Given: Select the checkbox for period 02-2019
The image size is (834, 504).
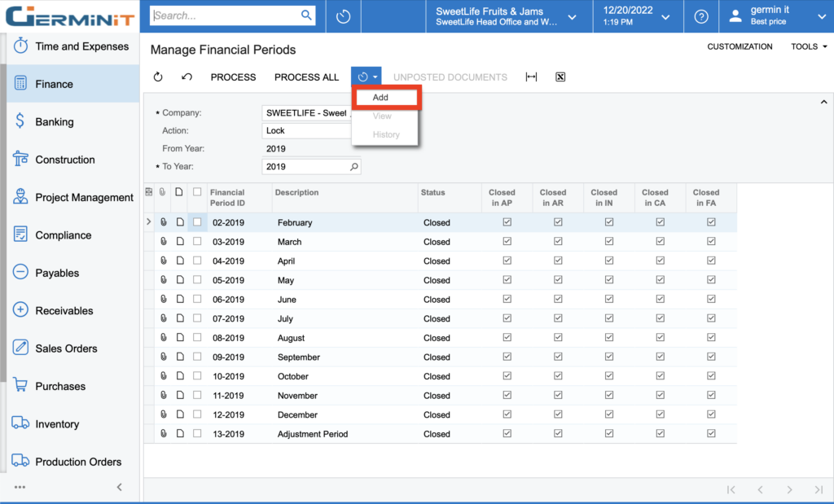Looking at the screenshot, I should click(x=197, y=222).
